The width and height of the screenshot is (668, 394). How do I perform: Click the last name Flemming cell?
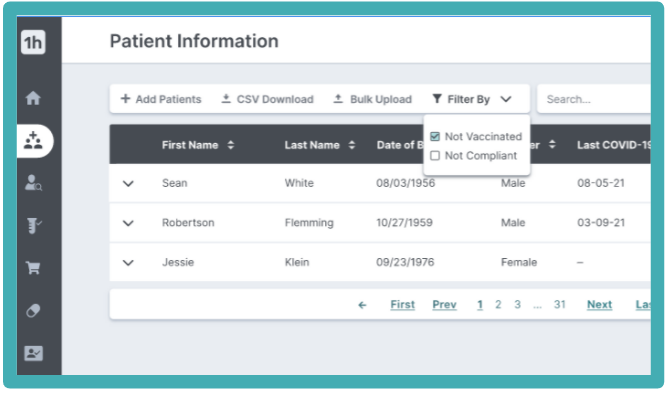(x=309, y=223)
